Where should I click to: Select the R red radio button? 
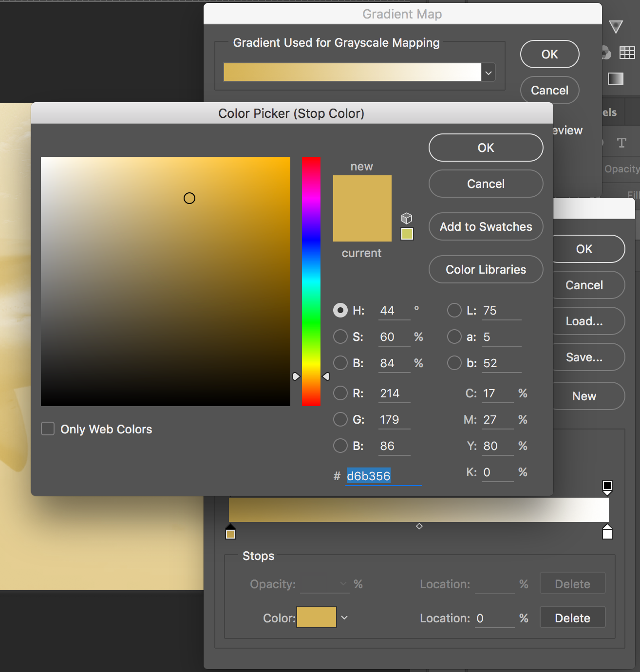(x=340, y=393)
